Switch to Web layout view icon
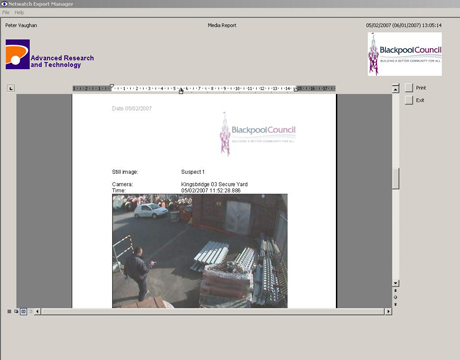 point(16,311)
